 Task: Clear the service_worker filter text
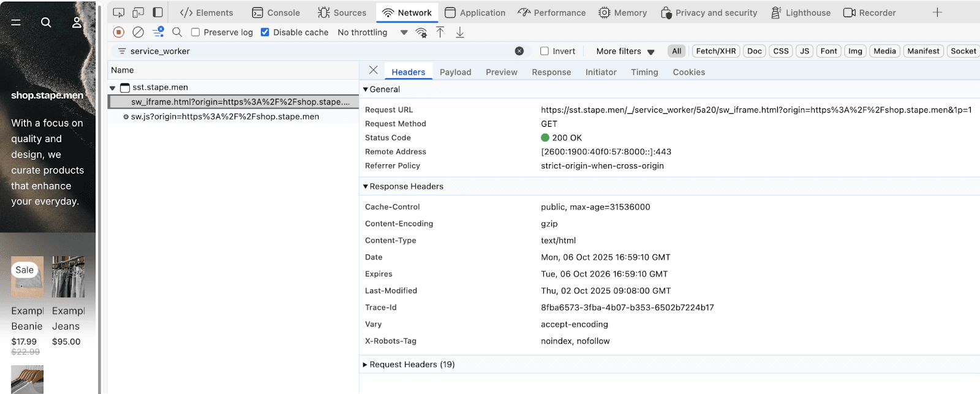click(x=519, y=51)
